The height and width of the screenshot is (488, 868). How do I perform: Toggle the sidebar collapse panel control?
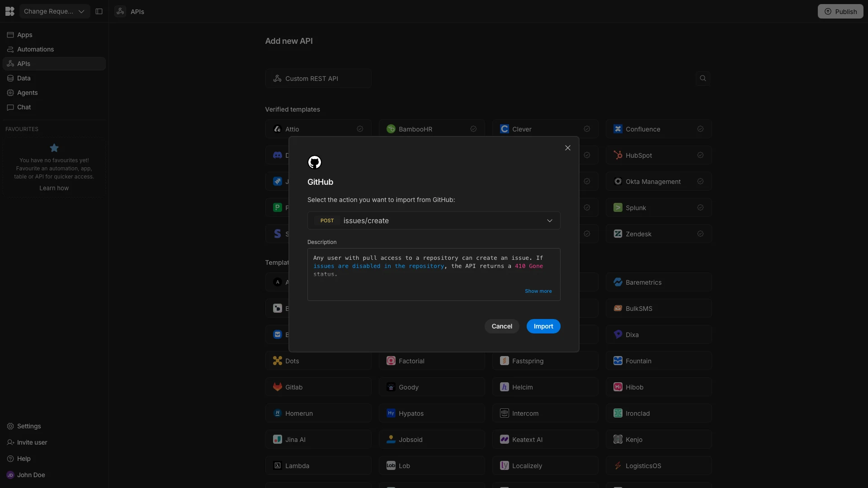(x=99, y=11)
